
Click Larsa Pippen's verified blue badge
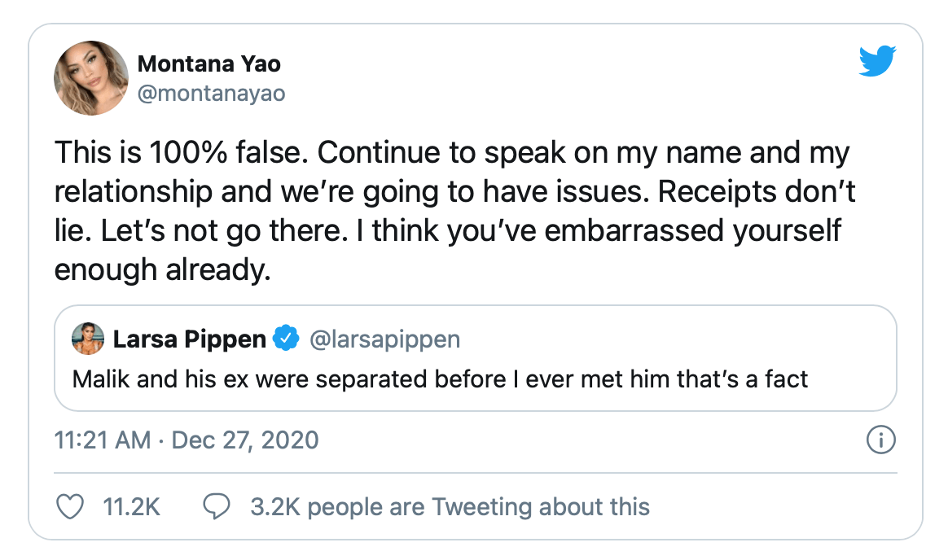click(x=286, y=338)
